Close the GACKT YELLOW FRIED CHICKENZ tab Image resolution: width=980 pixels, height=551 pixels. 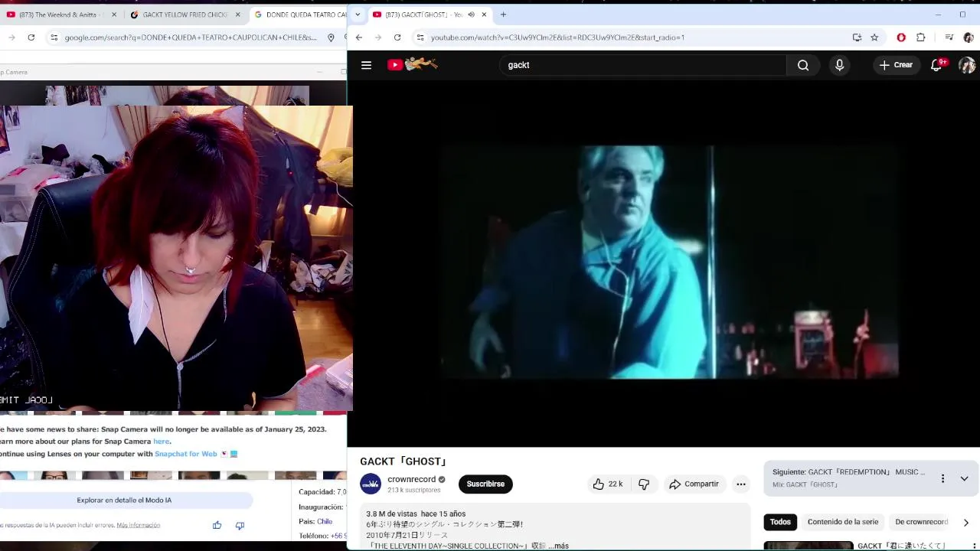point(238,15)
